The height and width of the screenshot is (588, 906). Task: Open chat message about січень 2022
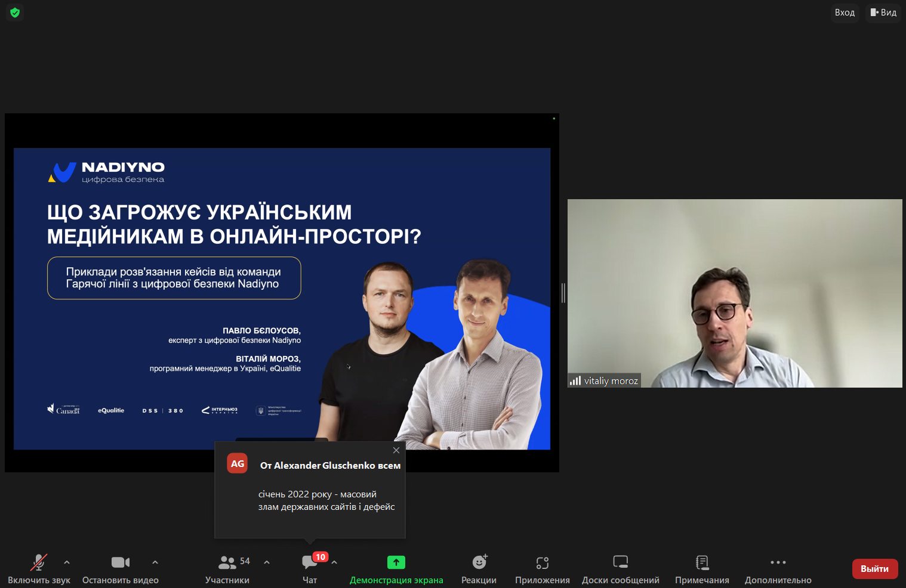[326, 500]
